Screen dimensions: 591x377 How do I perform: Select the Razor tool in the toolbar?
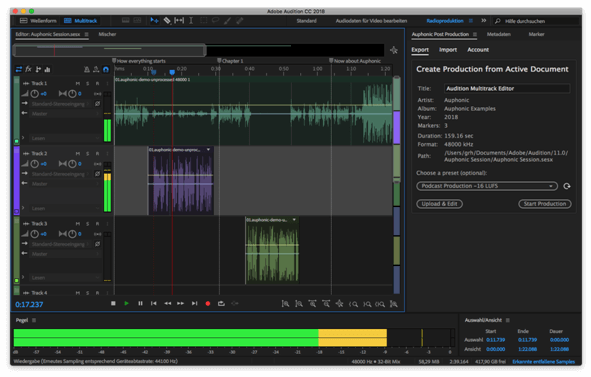pos(167,20)
